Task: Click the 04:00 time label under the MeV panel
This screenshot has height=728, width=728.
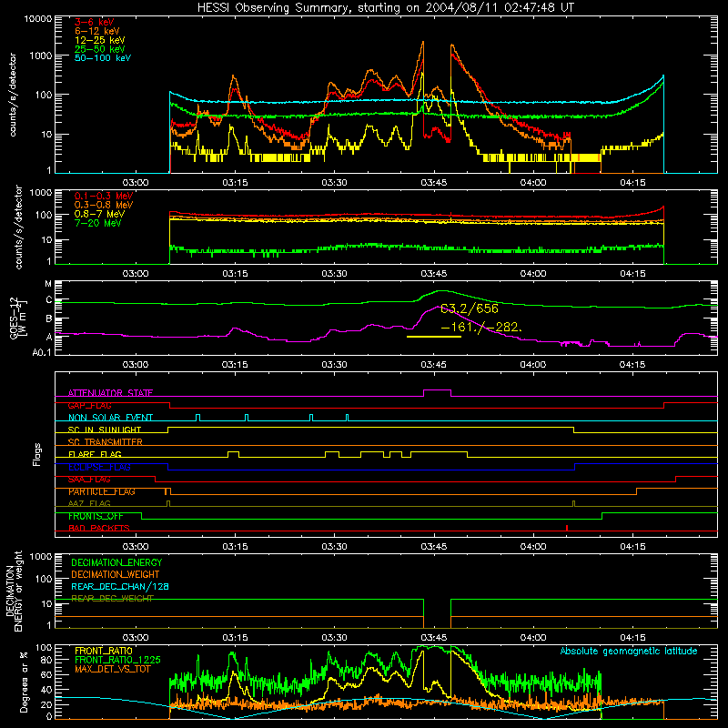Action: click(533, 274)
